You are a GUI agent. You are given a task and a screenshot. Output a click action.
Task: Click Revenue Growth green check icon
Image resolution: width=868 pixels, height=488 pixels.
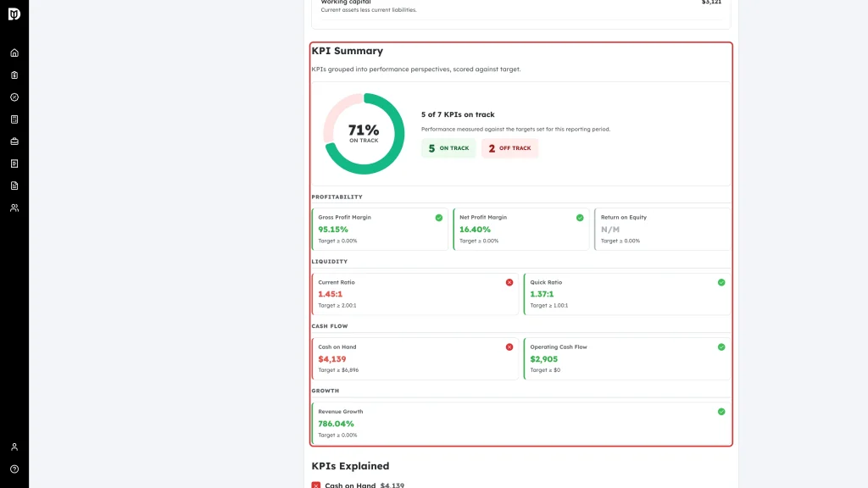click(x=721, y=412)
